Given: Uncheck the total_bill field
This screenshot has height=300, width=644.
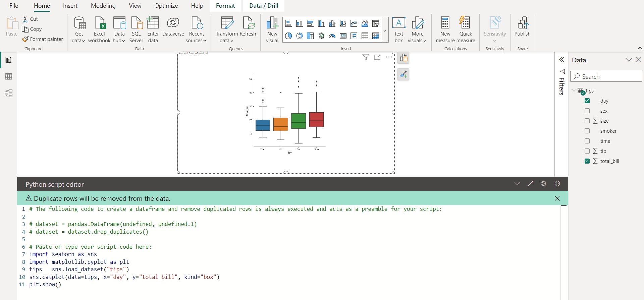Looking at the screenshot, I should click(587, 161).
